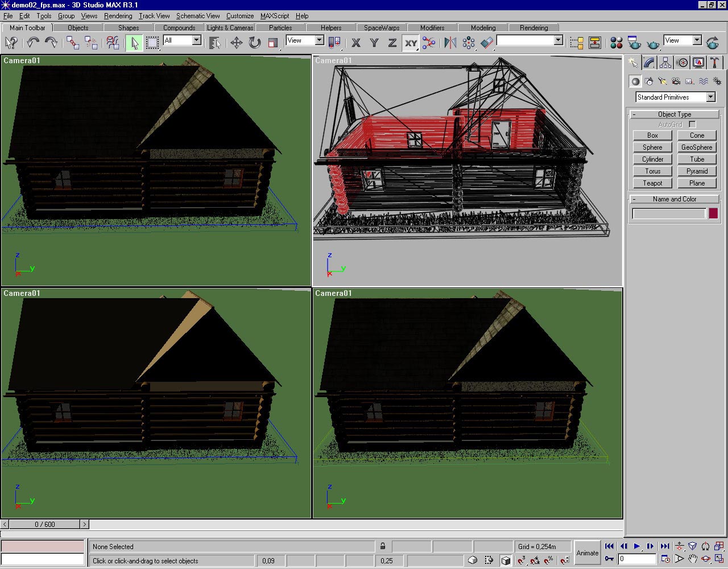The height and width of the screenshot is (569, 728).
Task: Switch to Lights category in Create panel
Action: click(x=663, y=81)
